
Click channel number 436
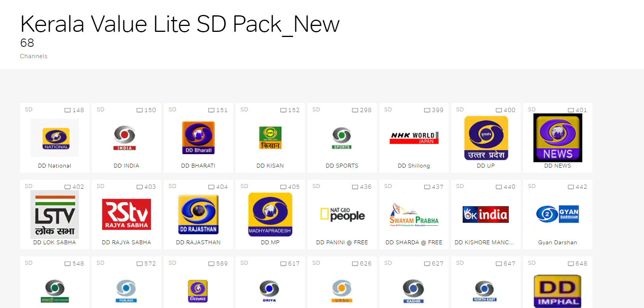coord(366,187)
